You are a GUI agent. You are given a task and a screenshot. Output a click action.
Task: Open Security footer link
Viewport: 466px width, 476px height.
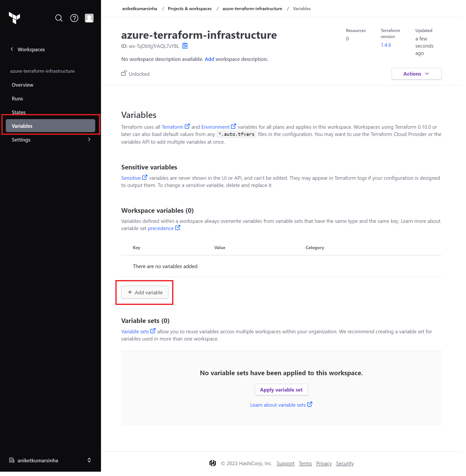345,464
